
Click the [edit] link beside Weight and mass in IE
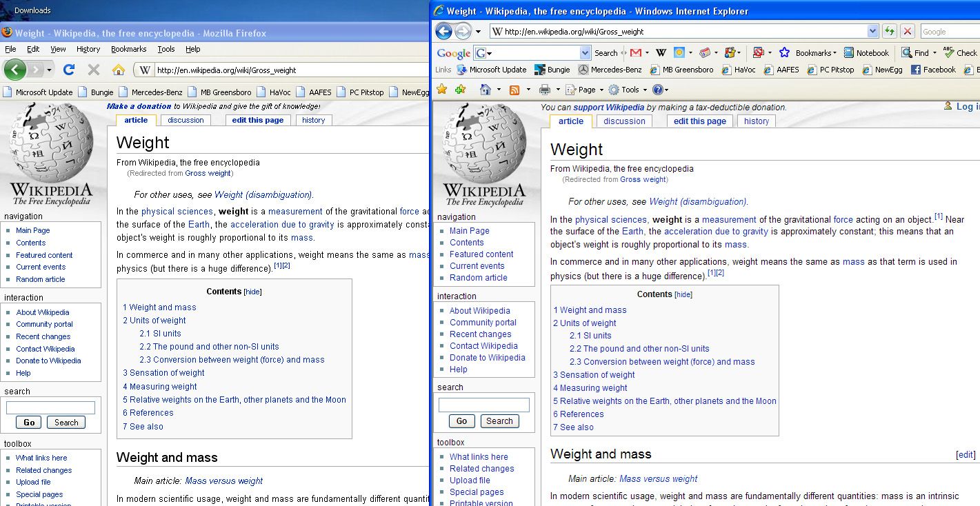(966, 455)
